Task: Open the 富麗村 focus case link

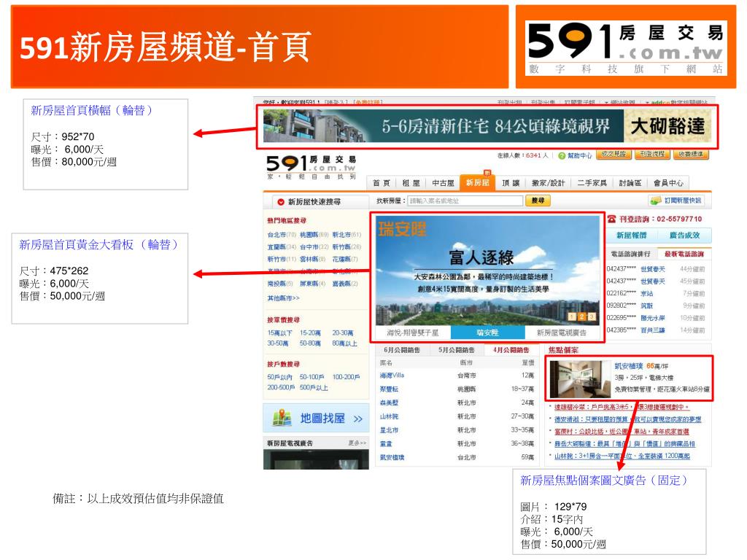Action: coord(622,432)
